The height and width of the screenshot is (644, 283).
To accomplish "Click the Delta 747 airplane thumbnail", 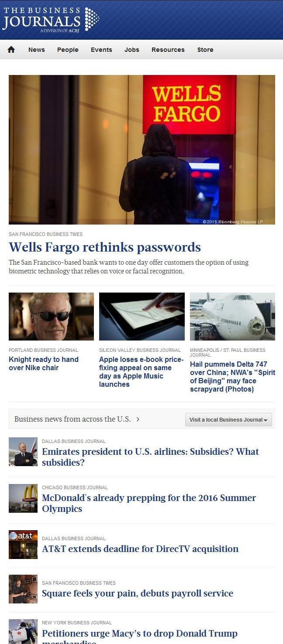I will 232,317.
